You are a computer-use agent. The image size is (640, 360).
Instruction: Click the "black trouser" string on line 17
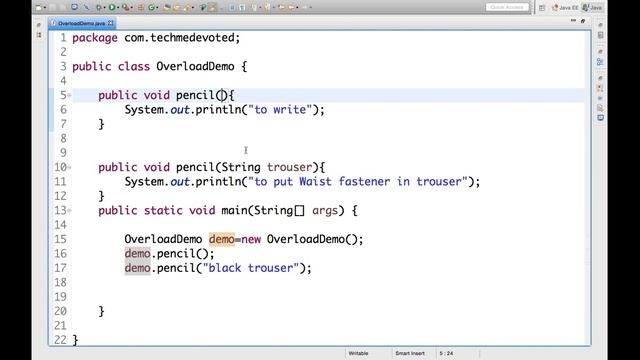point(251,268)
